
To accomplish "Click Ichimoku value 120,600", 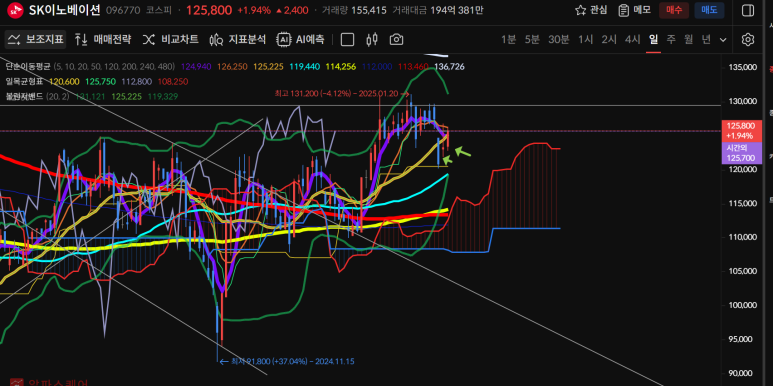I will (x=64, y=81).
